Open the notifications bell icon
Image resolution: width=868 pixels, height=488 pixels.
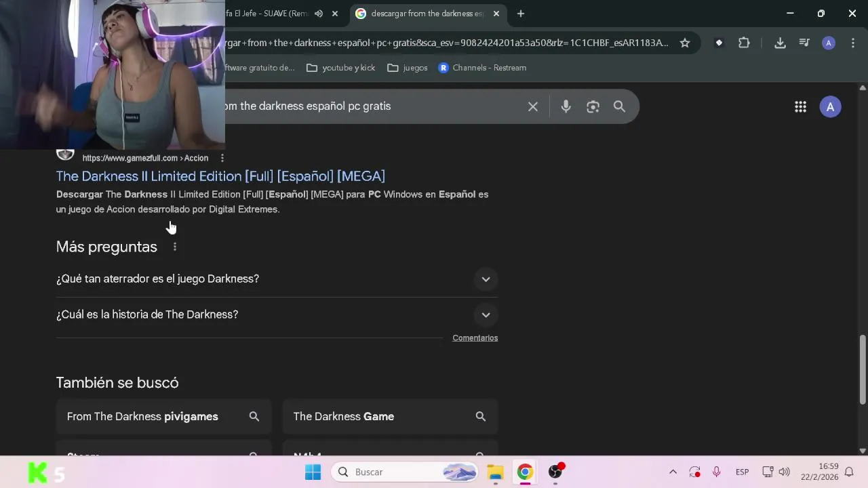849,472
